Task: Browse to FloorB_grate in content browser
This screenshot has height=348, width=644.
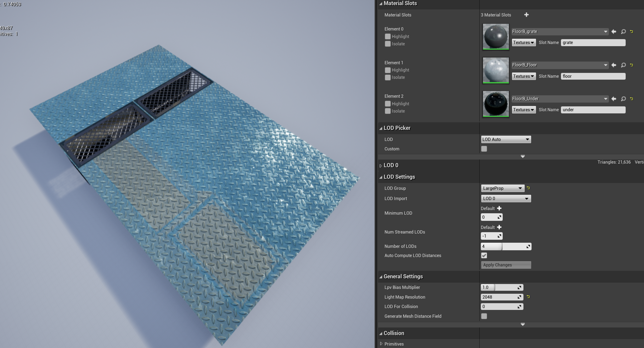Action: [x=623, y=32]
